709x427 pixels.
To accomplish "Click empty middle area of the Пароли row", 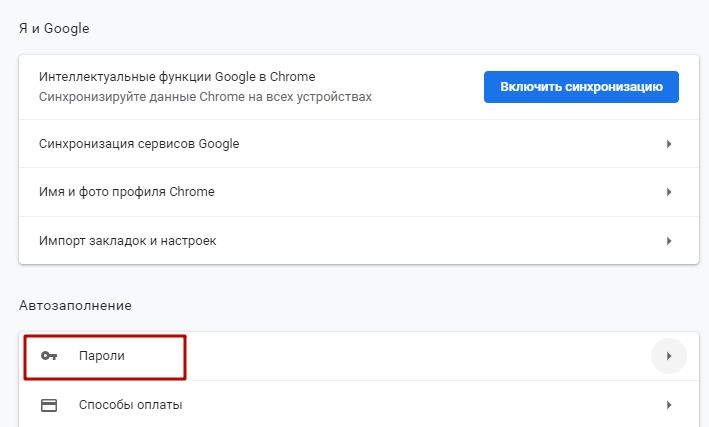I will [400, 356].
